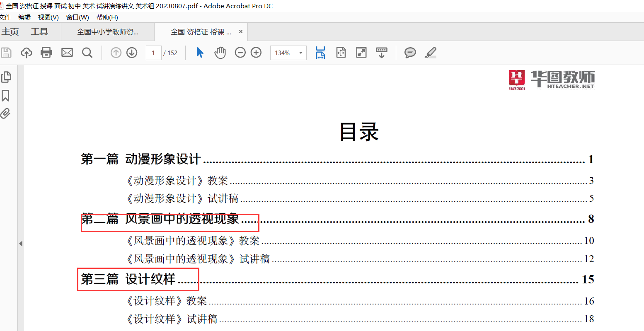This screenshot has width=644, height=331.
Task: Open the 视图(V) menu
Action: click(48, 17)
